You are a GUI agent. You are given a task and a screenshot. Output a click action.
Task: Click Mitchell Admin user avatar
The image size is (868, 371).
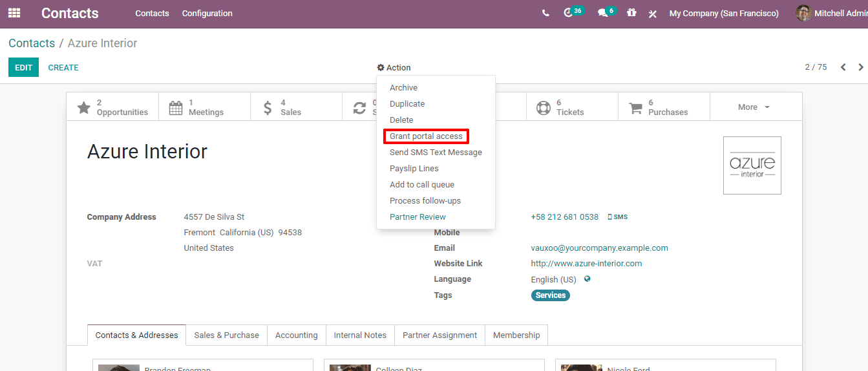(x=803, y=13)
